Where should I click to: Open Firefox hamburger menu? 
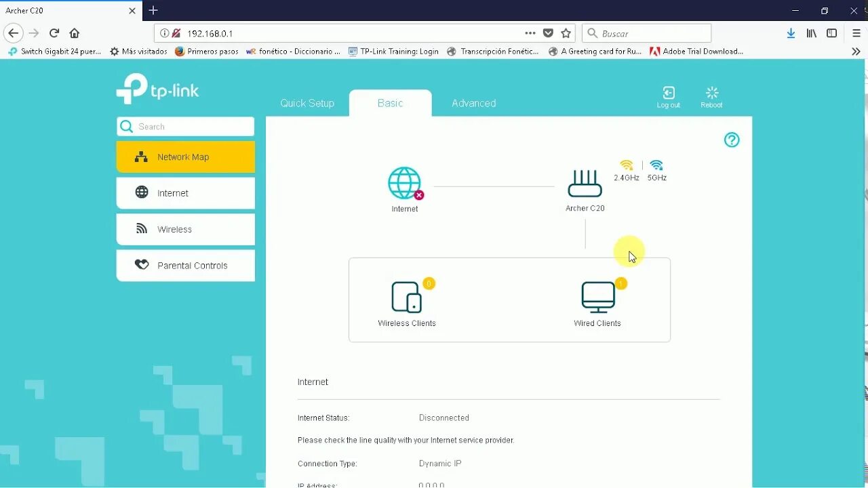point(856,33)
